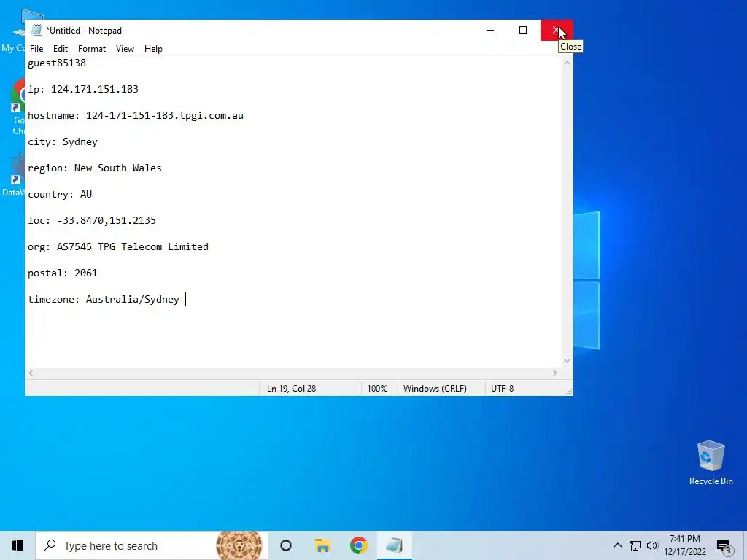Click Windows (CRLF) in the status bar
The height and width of the screenshot is (560, 747).
[x=435, y=389]
